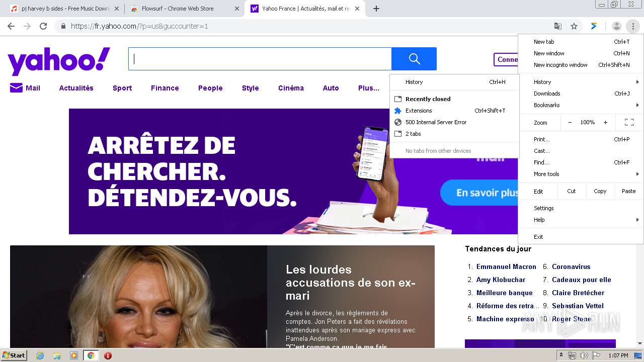Expand the Help submenu

(x=581, y=220)
